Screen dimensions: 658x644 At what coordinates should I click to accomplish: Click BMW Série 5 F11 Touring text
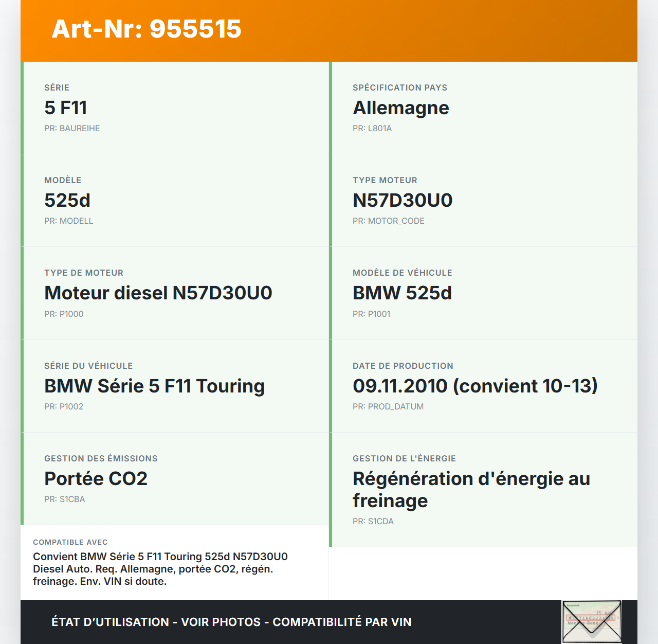click(154, 386)
